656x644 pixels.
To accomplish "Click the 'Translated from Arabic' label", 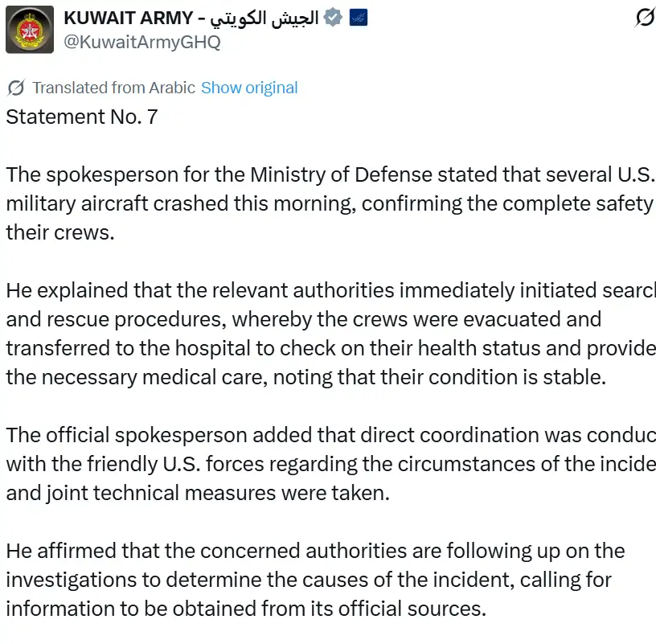I will tap(113, 88).
